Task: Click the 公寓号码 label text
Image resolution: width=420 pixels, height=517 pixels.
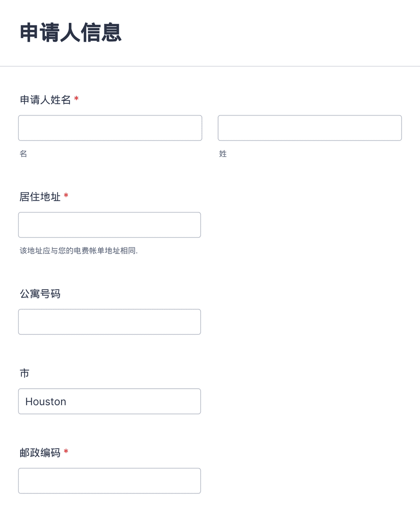Action: tap(40, 294)
